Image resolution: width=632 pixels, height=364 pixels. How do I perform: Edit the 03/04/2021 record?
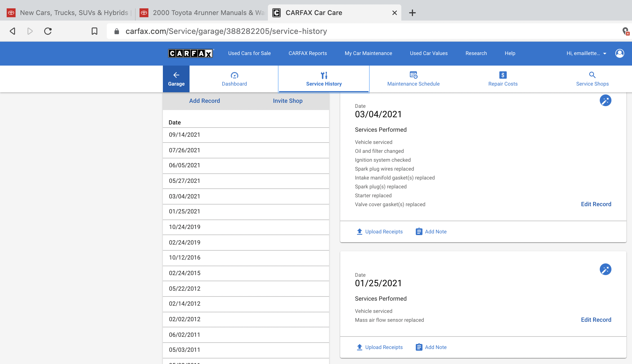[x=596, y=204]
